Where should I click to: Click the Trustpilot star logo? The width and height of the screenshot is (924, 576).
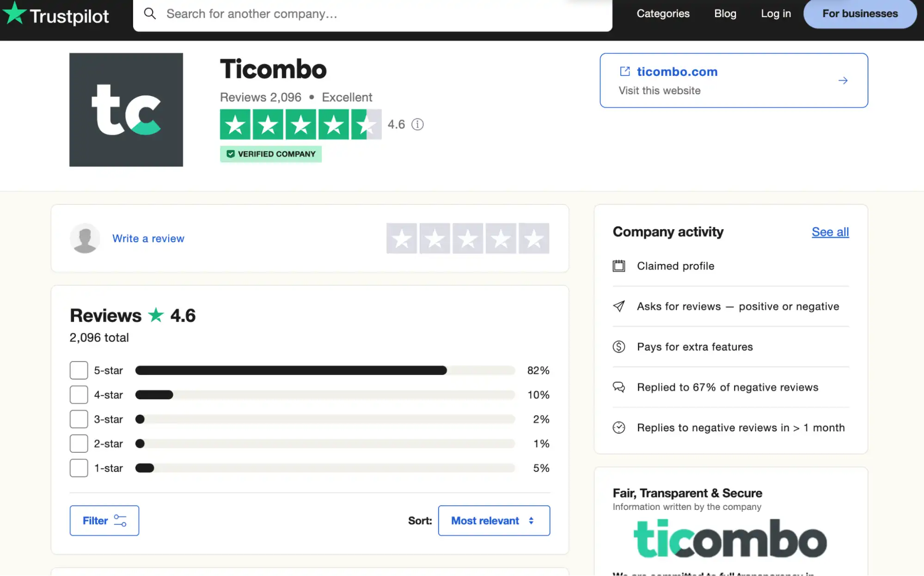coord(14,14)
